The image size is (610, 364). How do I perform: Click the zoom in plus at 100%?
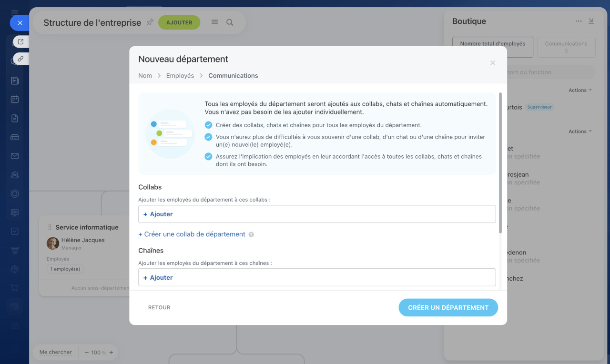[x=111, y=353]
